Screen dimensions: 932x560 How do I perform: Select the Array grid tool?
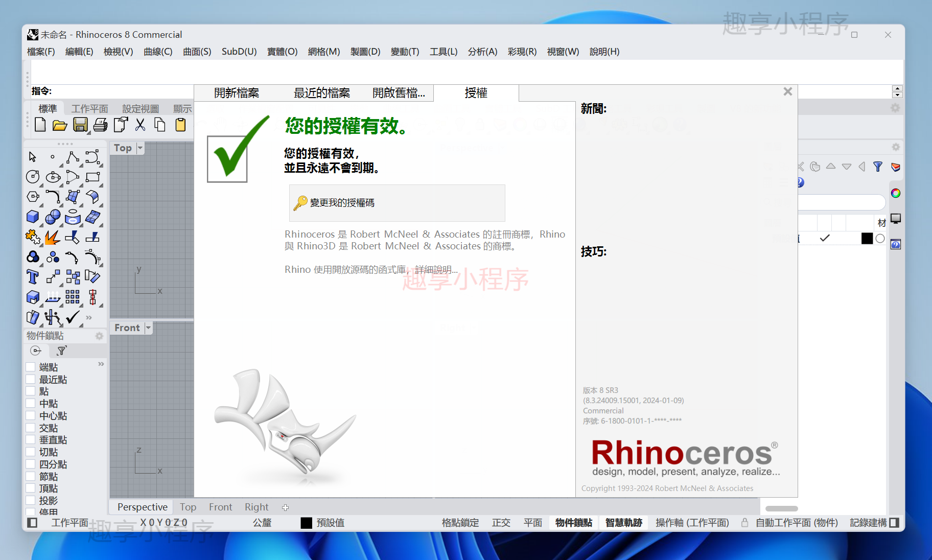coord(73,297)
